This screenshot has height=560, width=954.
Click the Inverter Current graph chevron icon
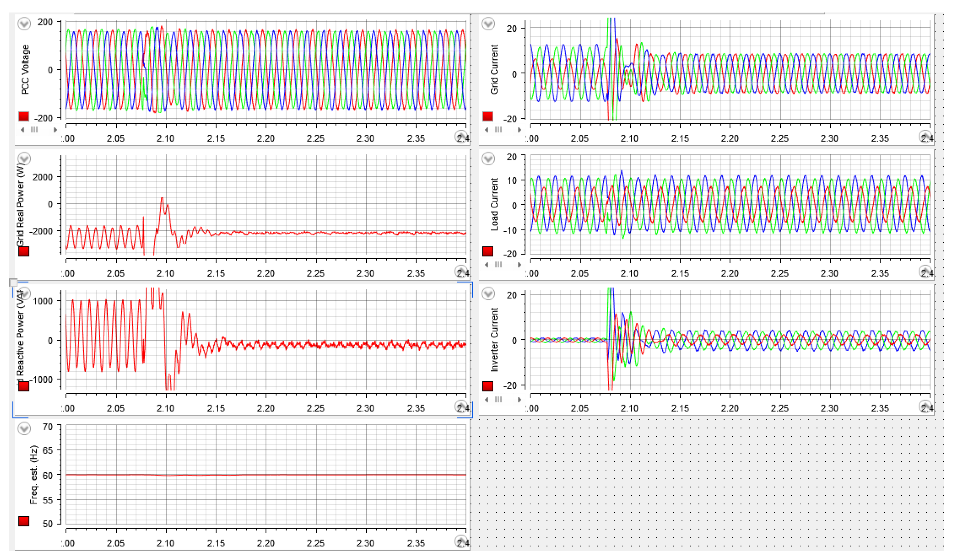point(488,293)
